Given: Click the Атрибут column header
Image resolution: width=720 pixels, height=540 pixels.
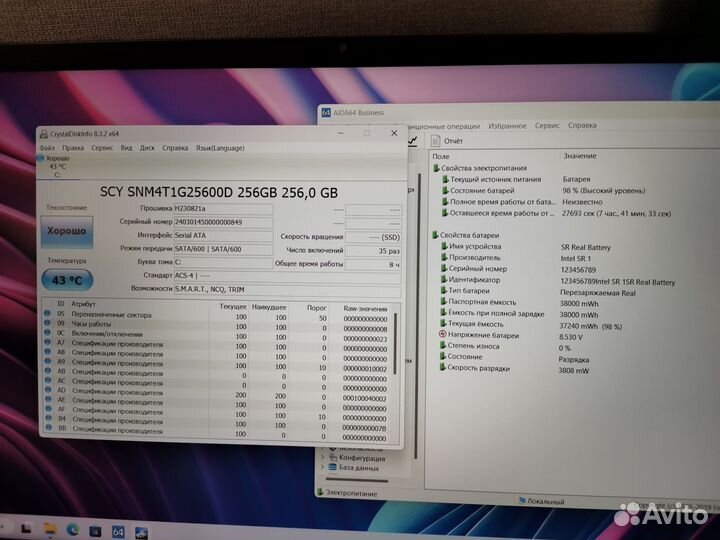Looking at the screenshot, I should 83,304.
